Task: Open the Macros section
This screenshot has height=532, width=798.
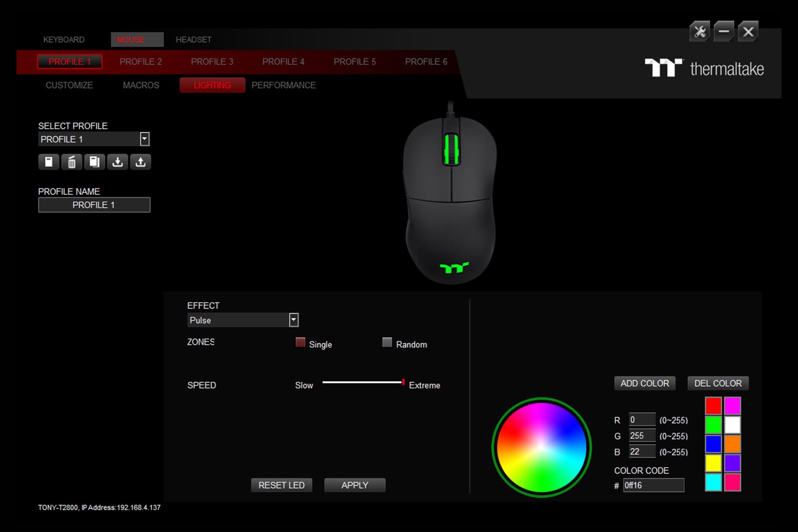Action: [141, 85]
